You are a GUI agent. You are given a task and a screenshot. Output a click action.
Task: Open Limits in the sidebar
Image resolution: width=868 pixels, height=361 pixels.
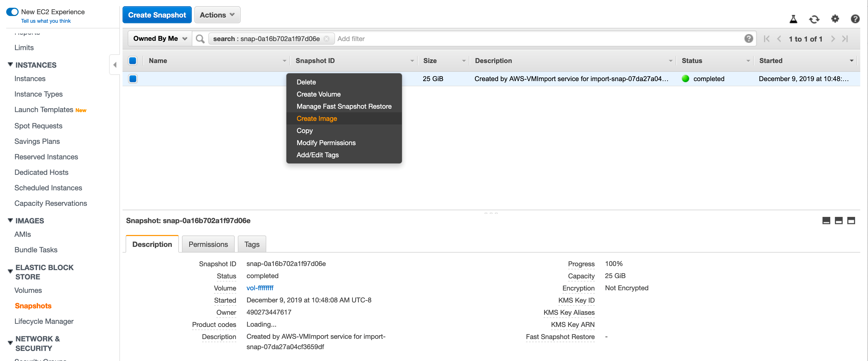(24, 48)
